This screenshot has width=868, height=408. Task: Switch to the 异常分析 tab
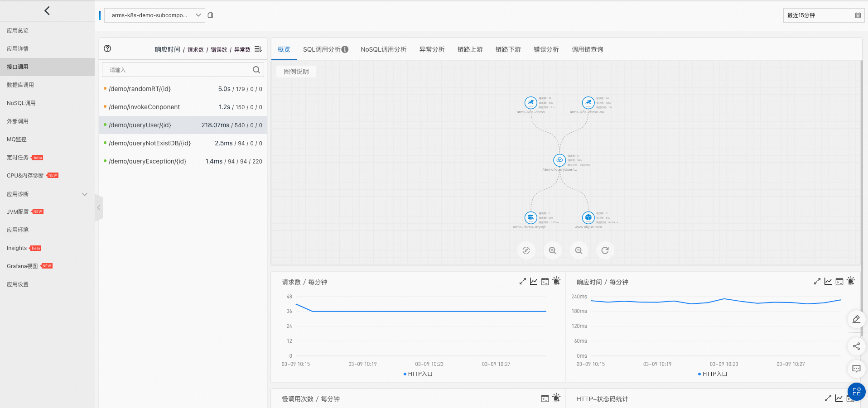tap(432, 49)
